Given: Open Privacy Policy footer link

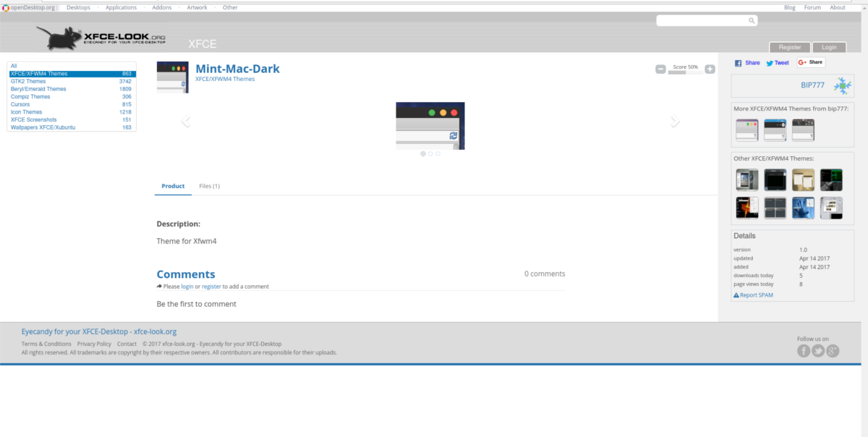Looking at the screenshot, I should coord(94,344).
